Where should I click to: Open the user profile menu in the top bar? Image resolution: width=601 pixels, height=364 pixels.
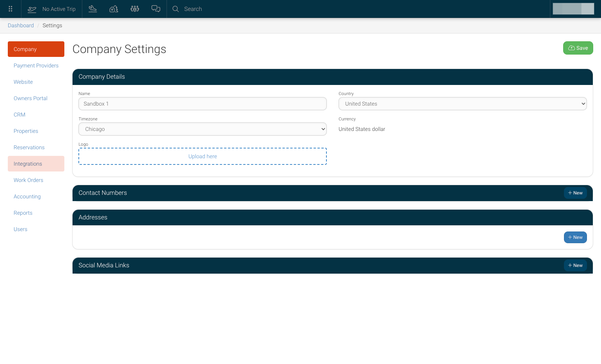[x=573, y=9]
